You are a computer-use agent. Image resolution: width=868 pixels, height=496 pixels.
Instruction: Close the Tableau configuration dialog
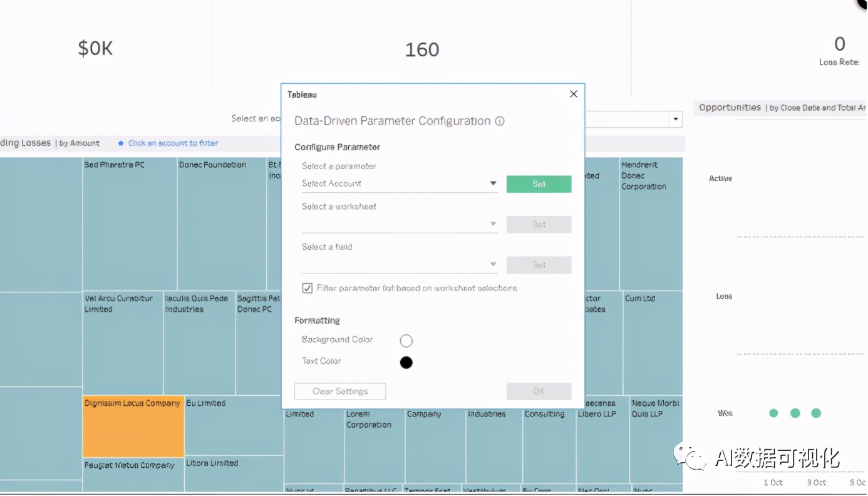click(x=574, y=94)
